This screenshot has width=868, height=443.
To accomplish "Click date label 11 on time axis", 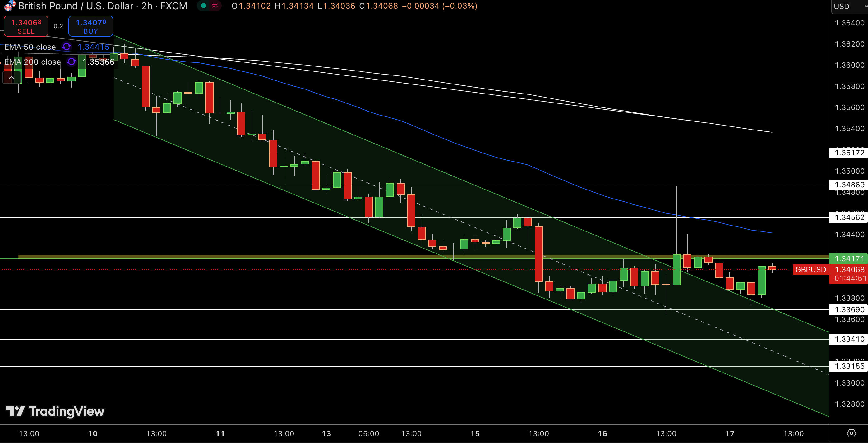I will click(x=220, y=434).
